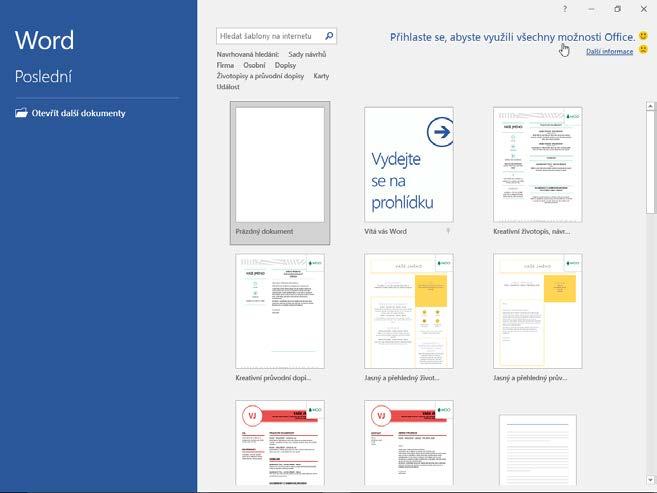Click the happy smiley feedback icon

pos(643,36)
